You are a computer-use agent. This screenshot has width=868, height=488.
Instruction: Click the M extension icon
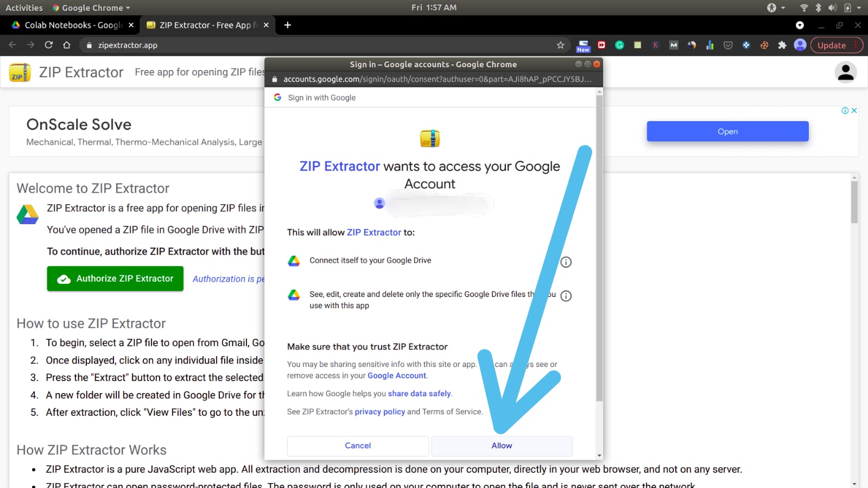[674, 45]
